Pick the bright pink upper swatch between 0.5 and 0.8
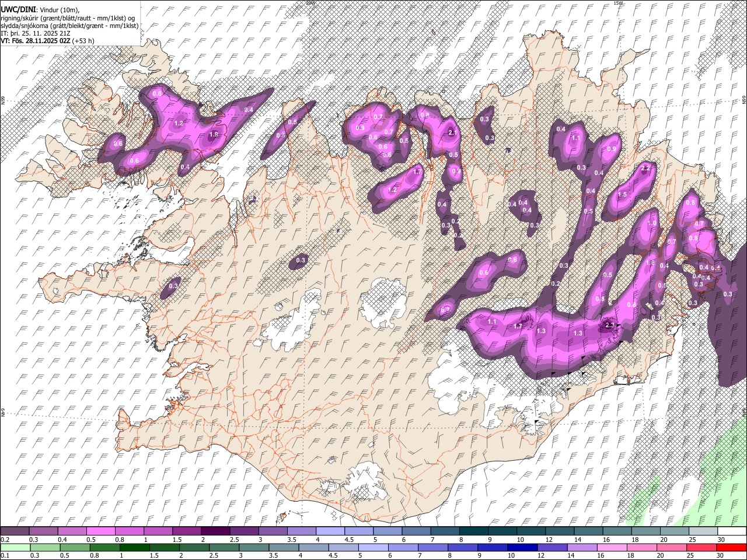 [100, 531]
